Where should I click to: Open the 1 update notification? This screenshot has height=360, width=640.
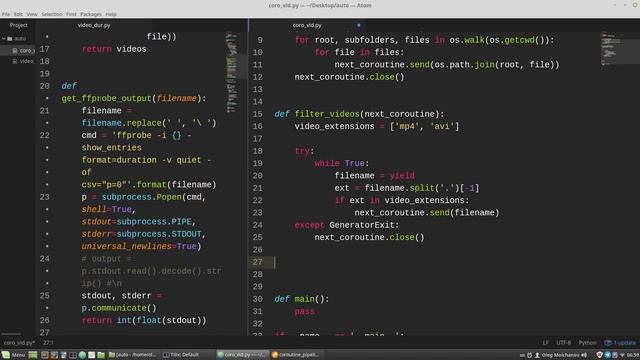(620, 343)
